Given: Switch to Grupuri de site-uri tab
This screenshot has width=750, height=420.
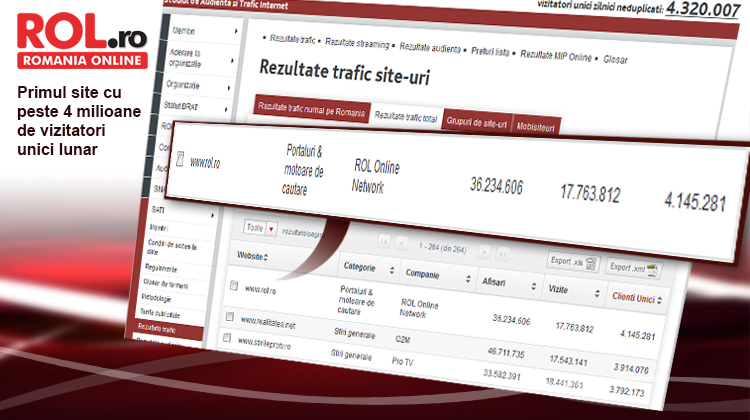Looking at the screenshot, I should pos(476,123).
